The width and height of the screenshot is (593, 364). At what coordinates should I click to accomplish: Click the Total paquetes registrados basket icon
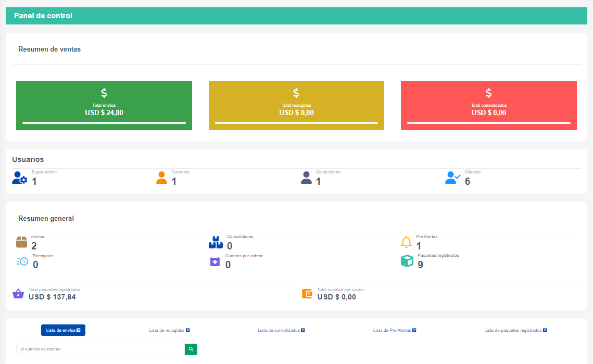(x=18, y=294)
